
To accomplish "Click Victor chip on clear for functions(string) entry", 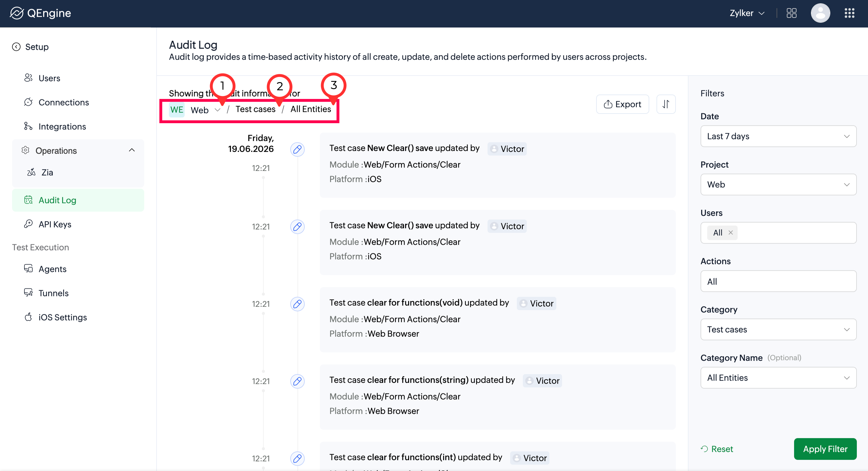I will point(542,381).
